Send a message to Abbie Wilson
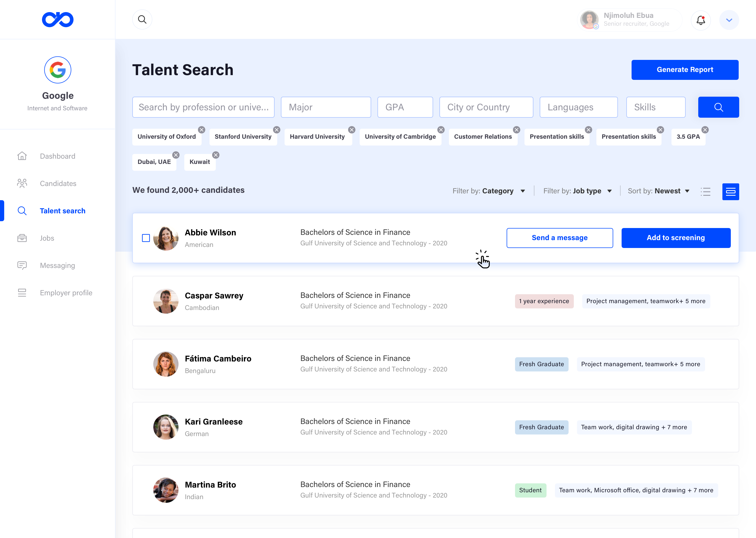The width and height of the screenshot is (756, 538). click(559, 237)
